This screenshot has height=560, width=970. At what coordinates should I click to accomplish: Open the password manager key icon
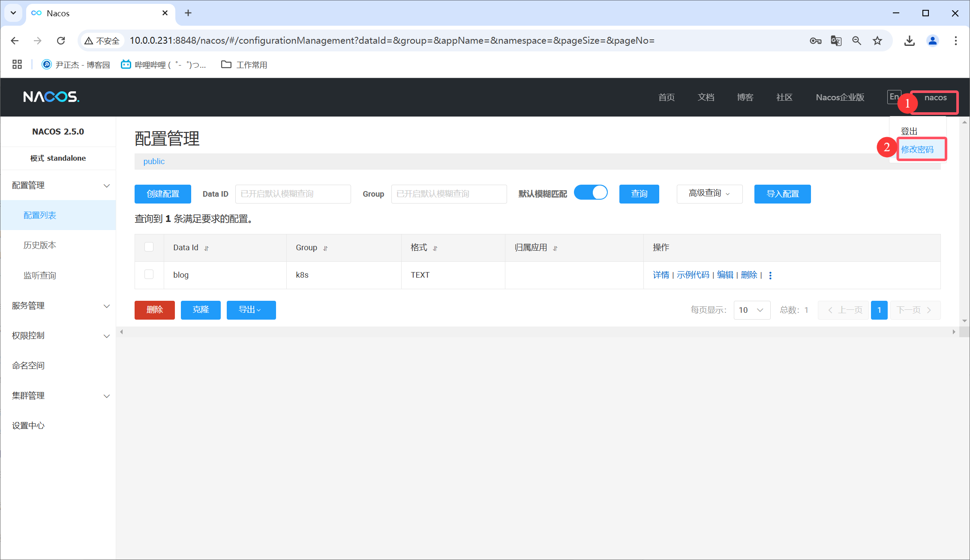pyautogui.click(x=815, y=41)
